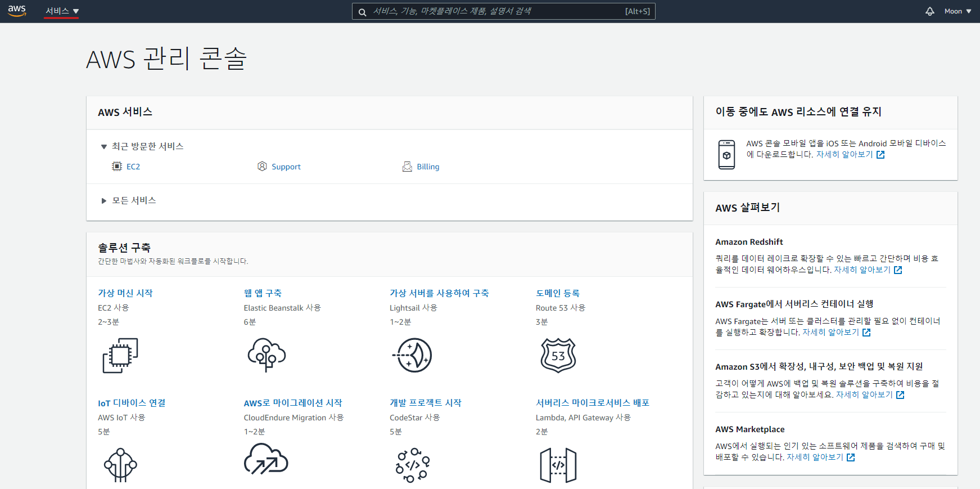Click the 'AWS IoT 사용' text
The image size is (980, 489).
[x=121, y=418]
